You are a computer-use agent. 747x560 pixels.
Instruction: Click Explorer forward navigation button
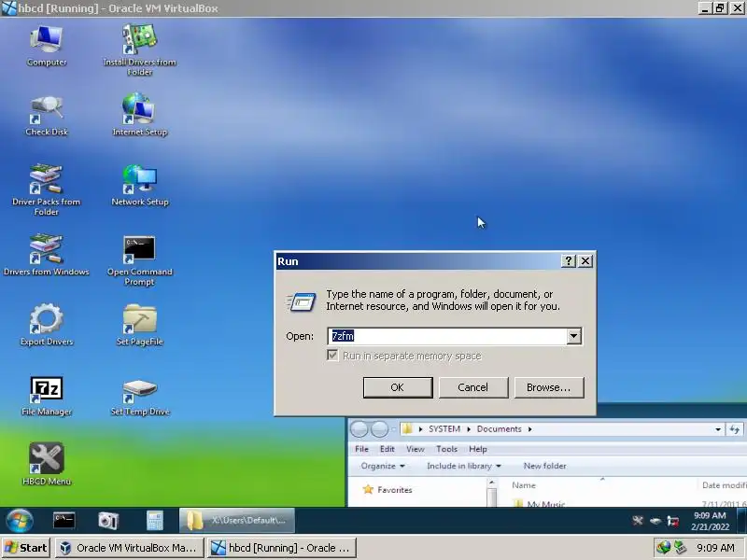tap(380, 429)
